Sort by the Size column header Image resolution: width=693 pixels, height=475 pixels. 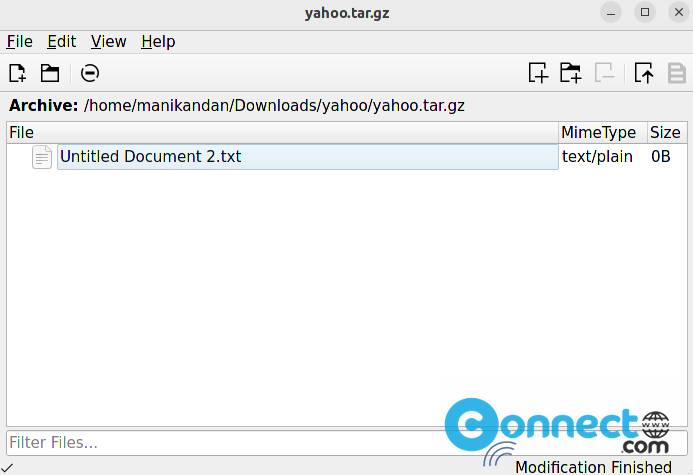(x=667, y=133)
